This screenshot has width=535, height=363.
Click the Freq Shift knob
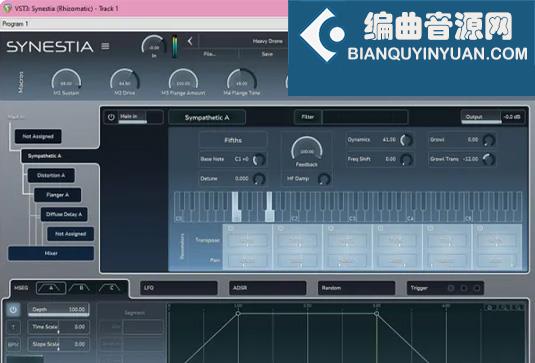pos(406,159)
